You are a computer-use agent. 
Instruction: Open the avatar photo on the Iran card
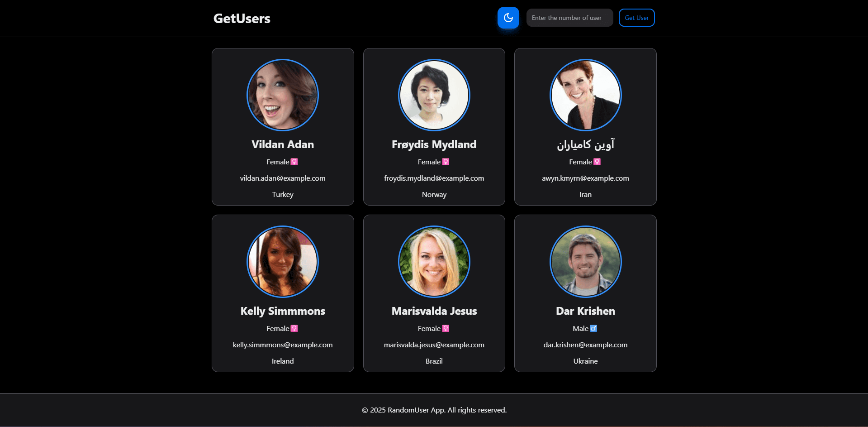585,95
